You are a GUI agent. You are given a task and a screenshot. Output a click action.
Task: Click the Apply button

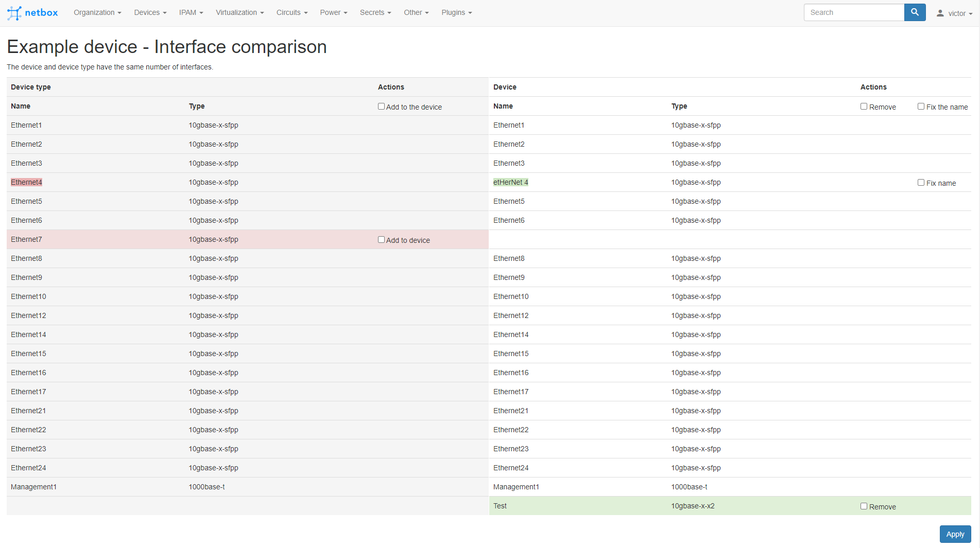tap(955, 534)
